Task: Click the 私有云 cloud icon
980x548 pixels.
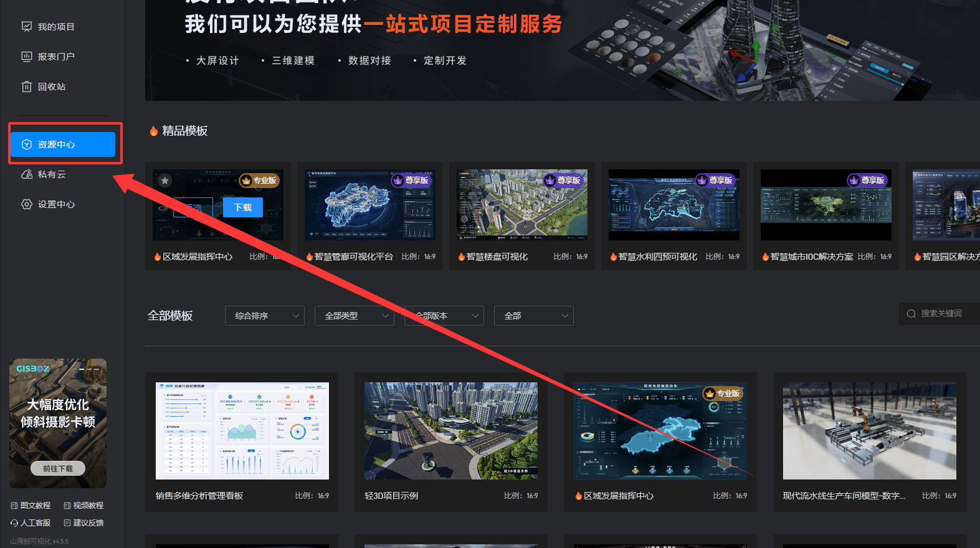Action: [27, 174]
